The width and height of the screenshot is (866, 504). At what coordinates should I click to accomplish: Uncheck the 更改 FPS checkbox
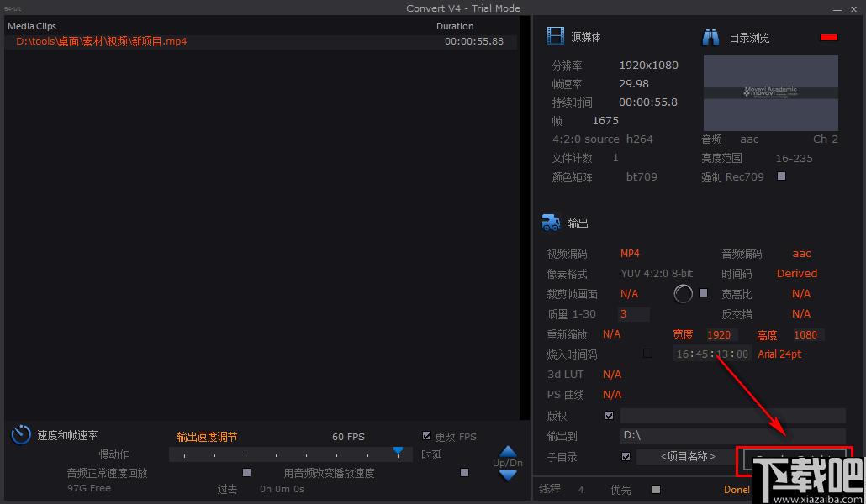pyautogui.click(x=426, y=436)
